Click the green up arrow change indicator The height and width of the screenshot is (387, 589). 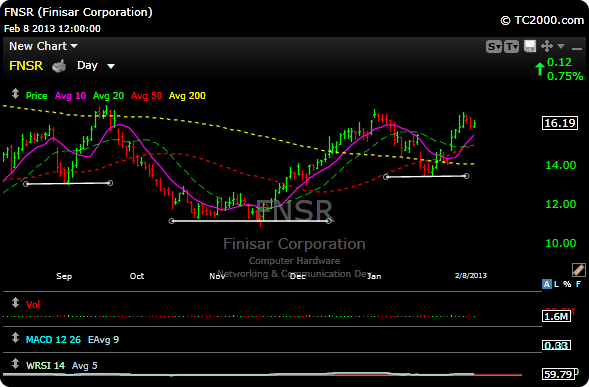(x=539, y=69)
